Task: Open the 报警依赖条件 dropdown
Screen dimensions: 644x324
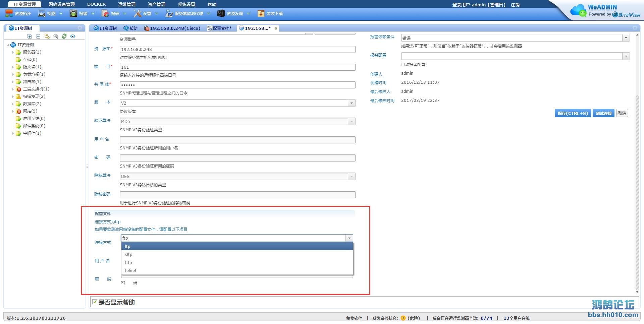Action: tap(626, 38)
